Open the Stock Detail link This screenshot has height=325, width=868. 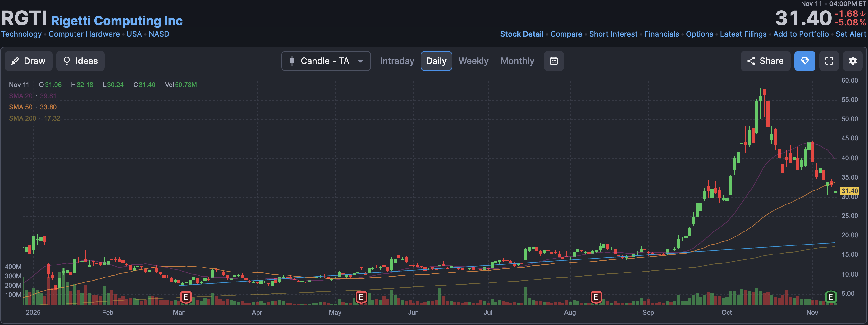click(x=522, y=34)
